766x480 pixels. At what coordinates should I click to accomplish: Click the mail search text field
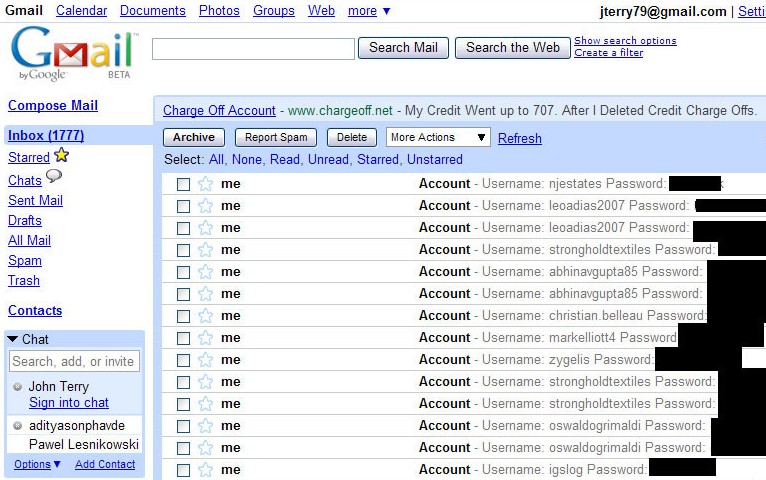pyautogui.click(x=253, y=48)
